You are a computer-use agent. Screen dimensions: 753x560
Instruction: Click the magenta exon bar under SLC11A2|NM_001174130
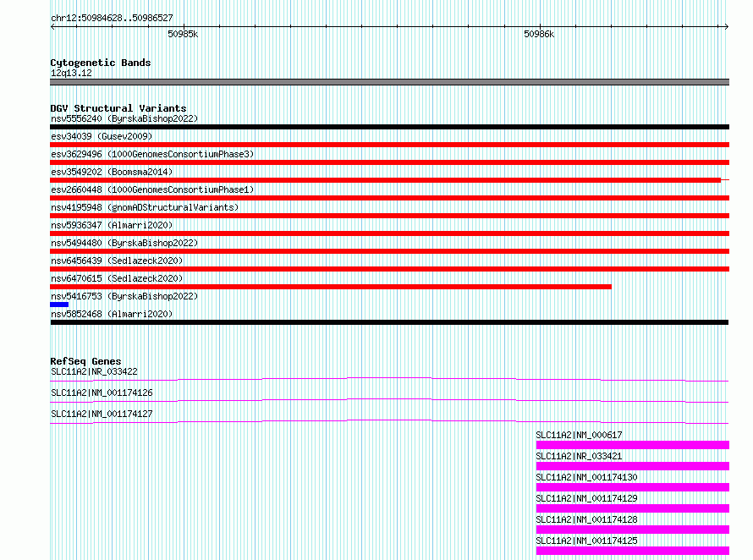click(633, 487)
